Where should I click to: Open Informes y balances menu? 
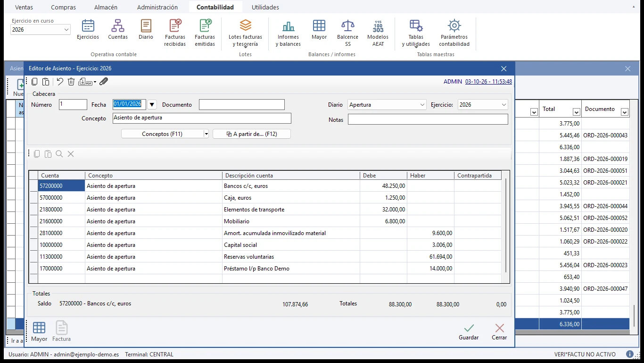click(288, 33)
